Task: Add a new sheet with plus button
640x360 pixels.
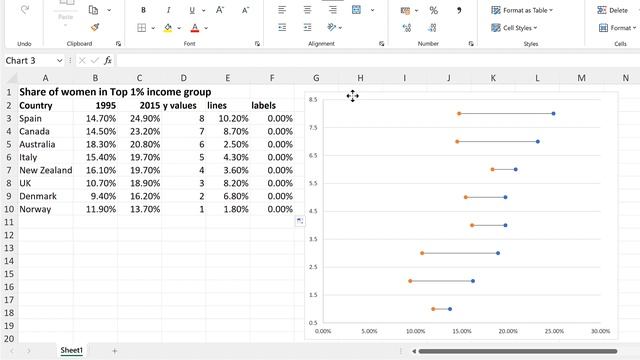Action: tap(115, 351)
